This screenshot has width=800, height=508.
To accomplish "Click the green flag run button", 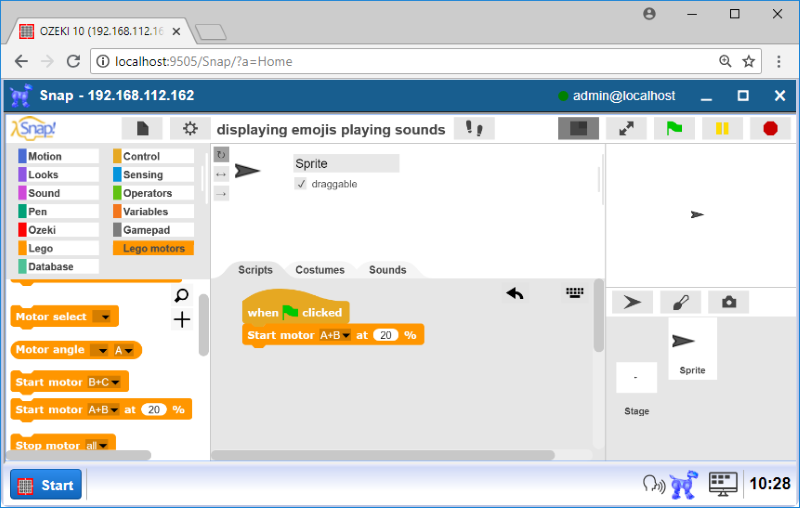I will pyautogui.click(x=674, y=128).
